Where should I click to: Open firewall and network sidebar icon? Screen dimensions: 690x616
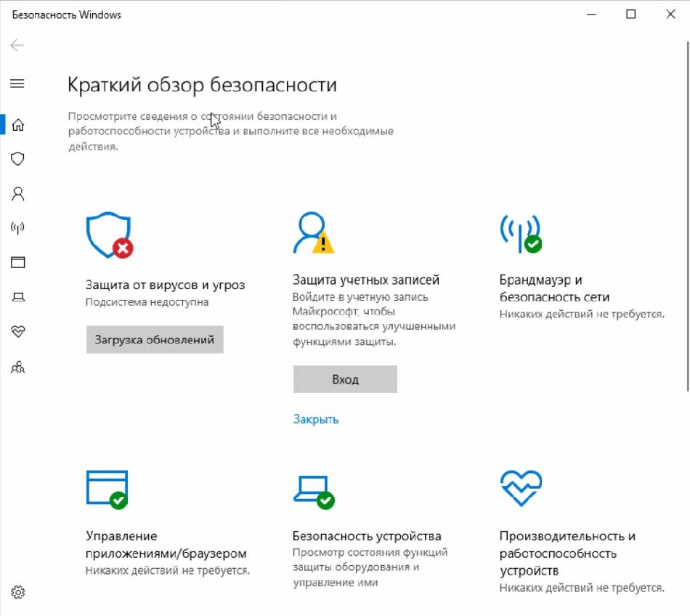click(x=17, y=227)
